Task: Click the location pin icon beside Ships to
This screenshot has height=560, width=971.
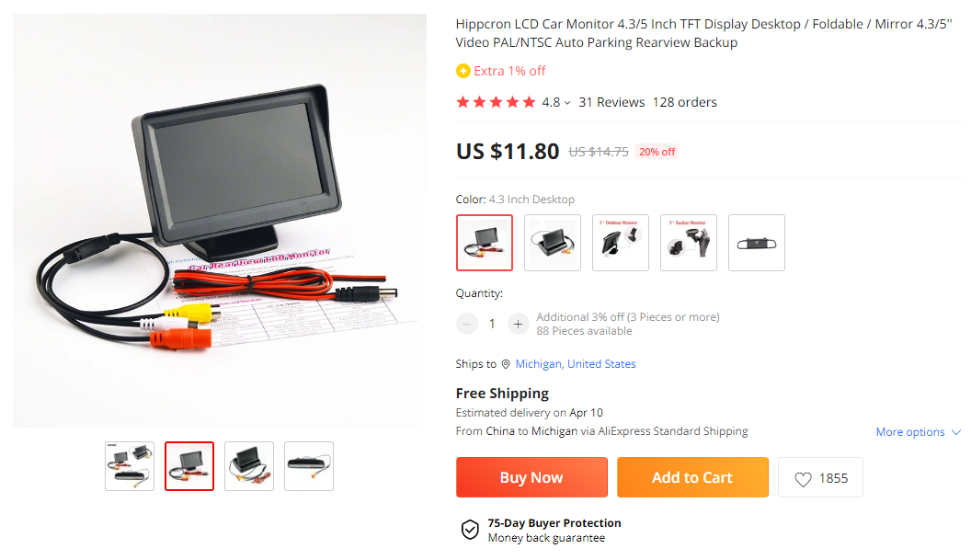Action: click(x=506, y=364)
